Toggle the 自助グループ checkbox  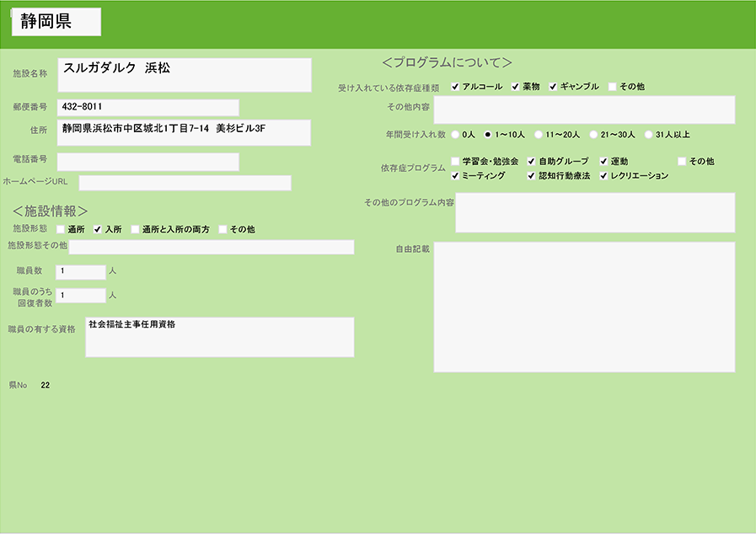(532, 161)
